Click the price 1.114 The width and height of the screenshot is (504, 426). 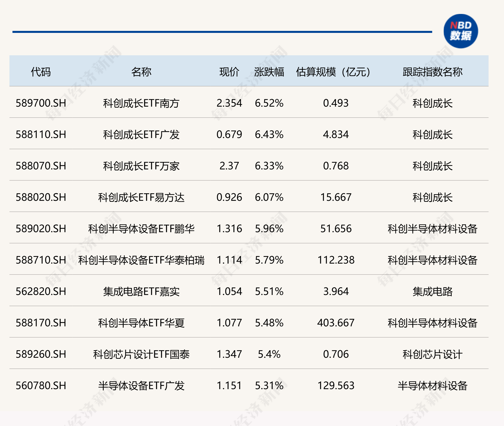pos(229,260)
